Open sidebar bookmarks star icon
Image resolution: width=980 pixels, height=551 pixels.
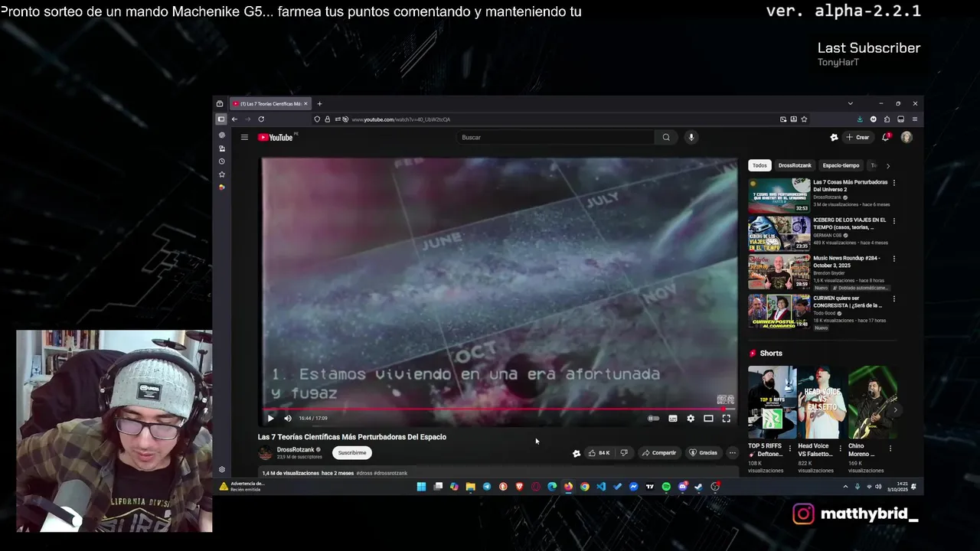click(222, 174)
